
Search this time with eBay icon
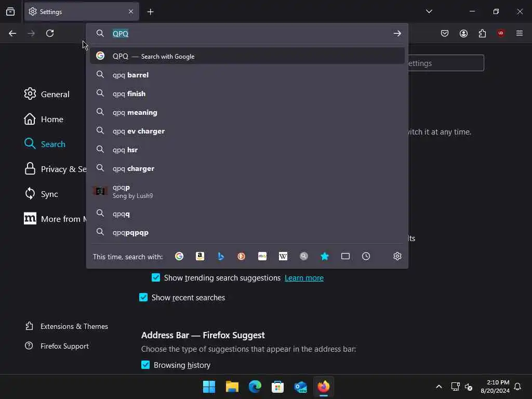pos(262,256)
